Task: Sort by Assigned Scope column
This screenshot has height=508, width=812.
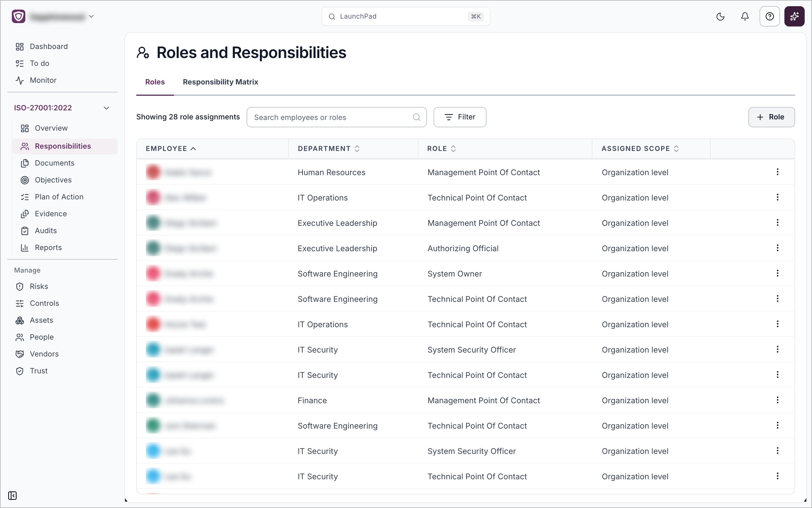Action: coord(640,148)
